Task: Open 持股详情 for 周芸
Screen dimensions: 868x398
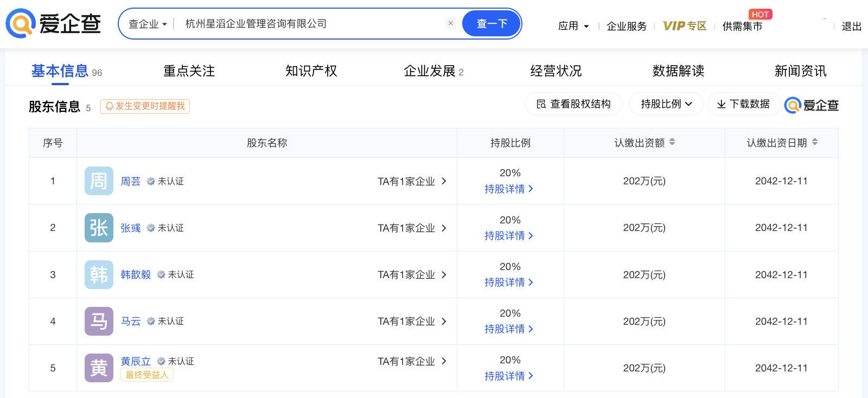Action: (x=509, y=189)
